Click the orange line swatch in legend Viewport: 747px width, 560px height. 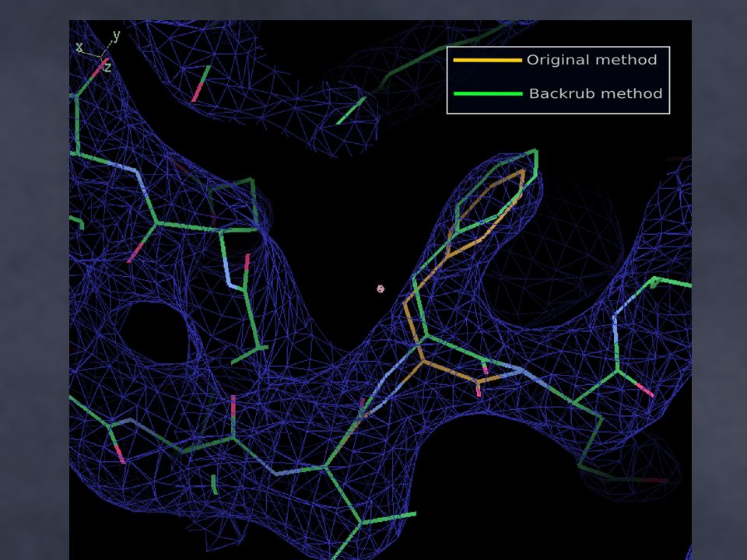(487, 61)
